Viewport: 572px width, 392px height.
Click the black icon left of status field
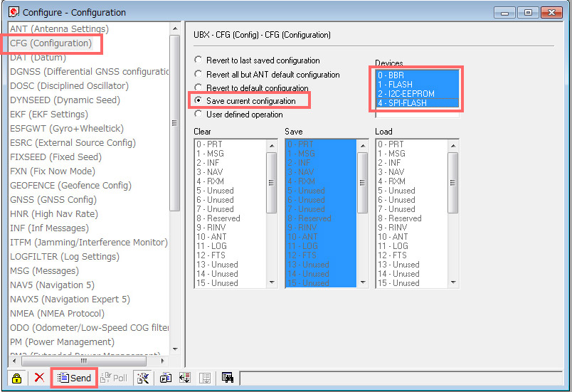pyautogui.click(x=228, y=378)
